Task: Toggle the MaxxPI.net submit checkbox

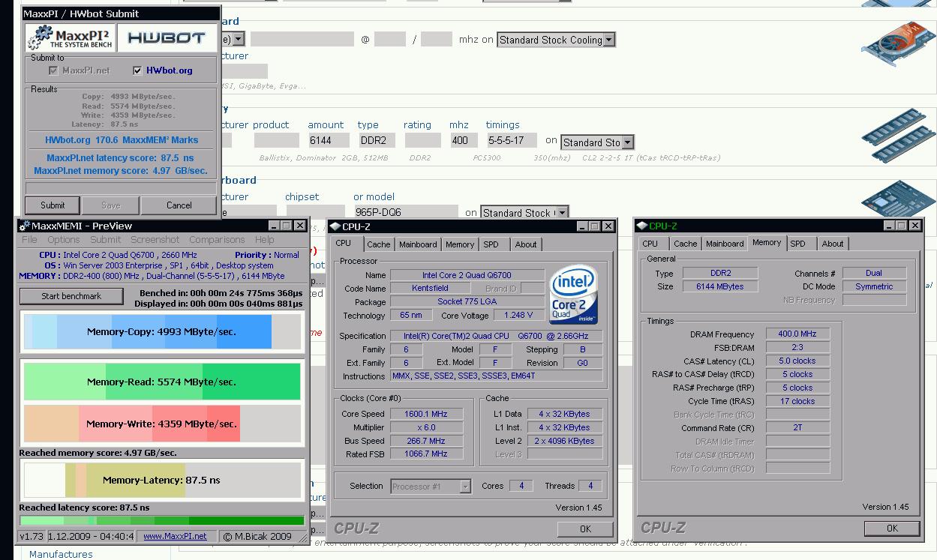Action: click(x=53, y=70)
